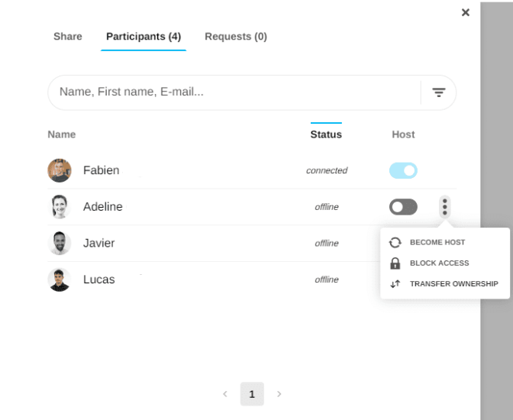Click the Transfer Ownership arrows icon

[x=395, y=284]
